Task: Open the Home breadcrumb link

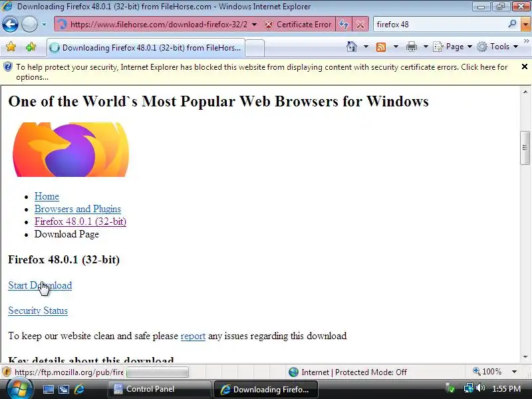Action: pyautogui.click(x=47, y=196)
